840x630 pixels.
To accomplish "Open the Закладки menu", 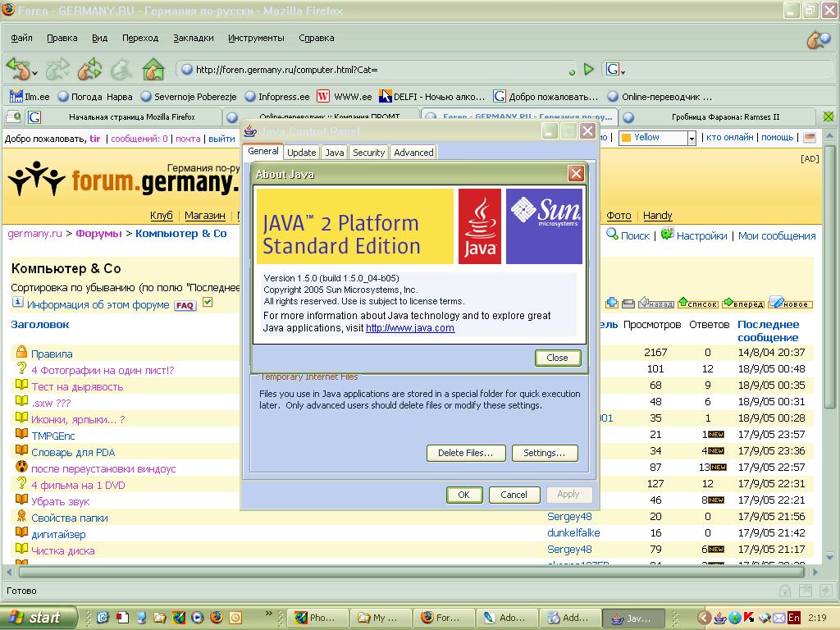I will [x=194, y=38].
